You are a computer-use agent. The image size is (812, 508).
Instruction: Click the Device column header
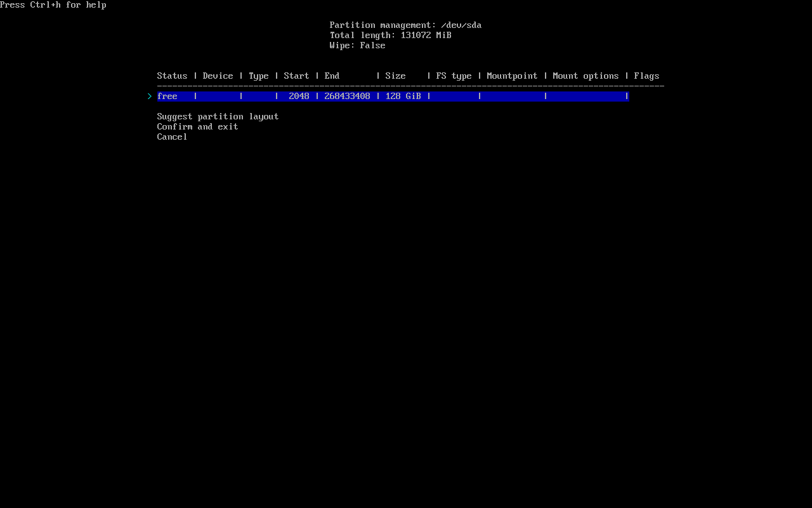click(218, 76)
